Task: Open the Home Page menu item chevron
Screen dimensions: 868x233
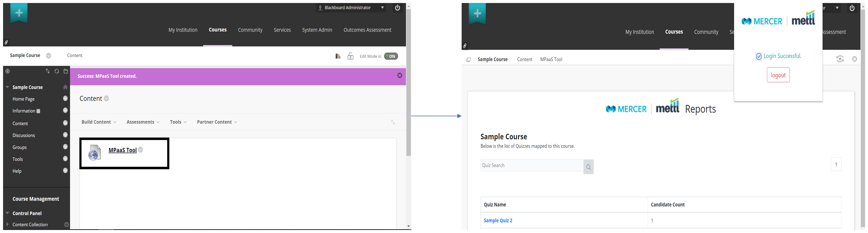Action: point(65,99)
